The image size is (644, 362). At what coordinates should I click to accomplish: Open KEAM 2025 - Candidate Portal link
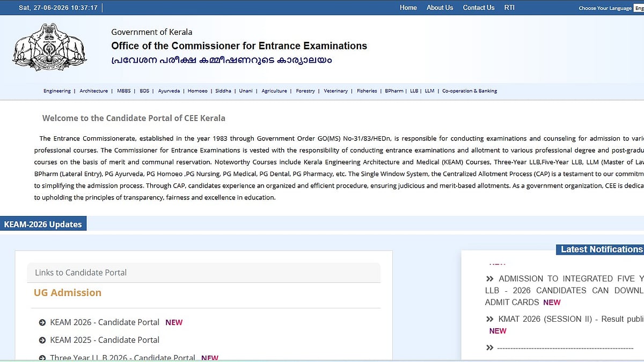coord(105,340)
